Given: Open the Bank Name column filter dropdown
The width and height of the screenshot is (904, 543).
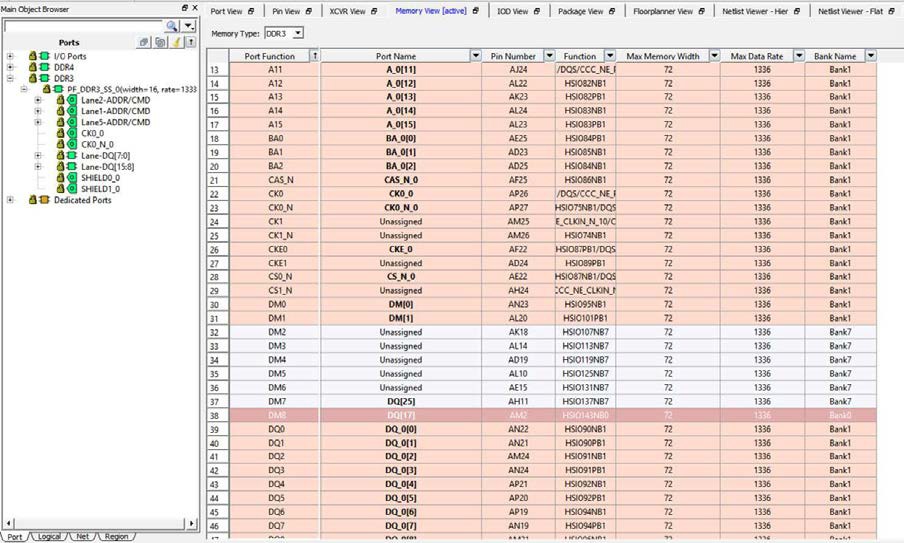Looking at the screenshot, I should (x=870, y=56).
